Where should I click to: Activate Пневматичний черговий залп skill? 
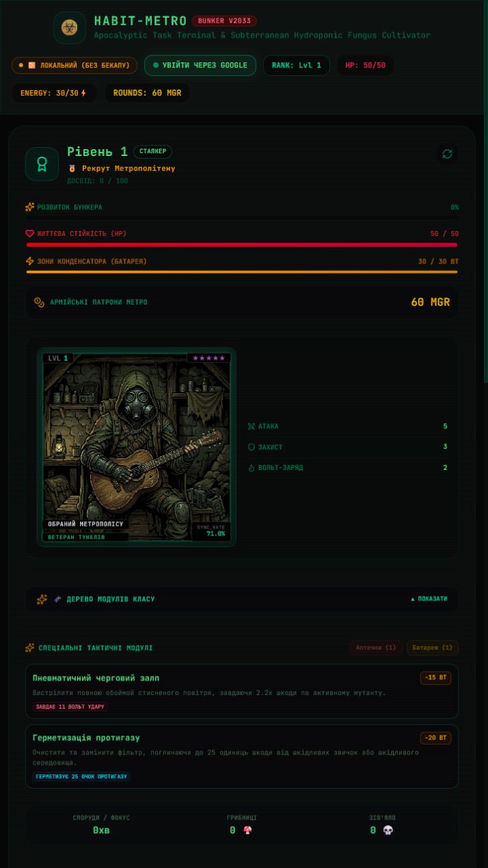click(242, 692)
